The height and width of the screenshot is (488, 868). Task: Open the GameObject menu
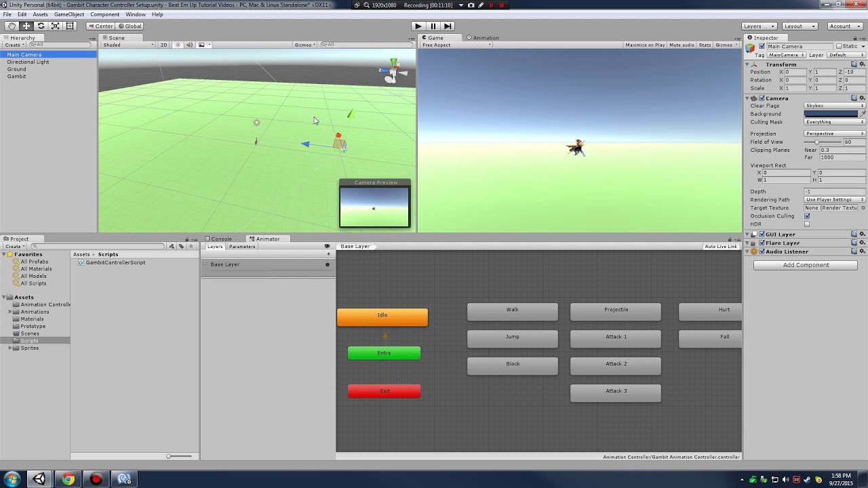click(69, 14)
